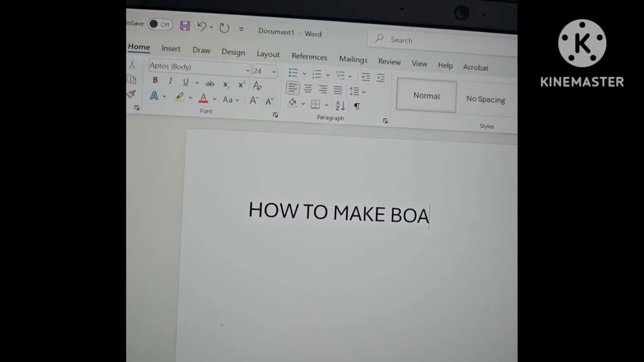Screen dimensions: 644x362
Task: Open the Mailings tab
Action: click(353, 59)
